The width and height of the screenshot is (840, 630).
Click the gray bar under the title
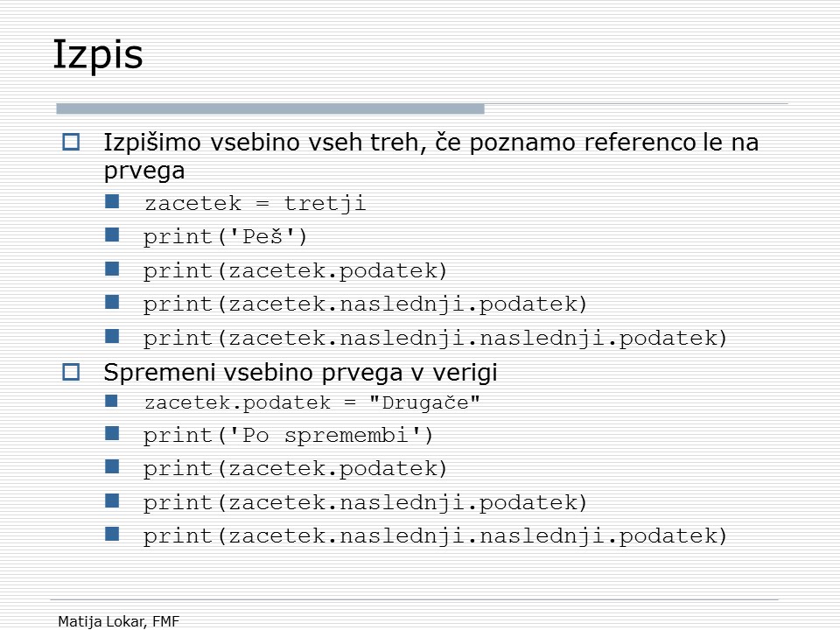coord(269,109)
